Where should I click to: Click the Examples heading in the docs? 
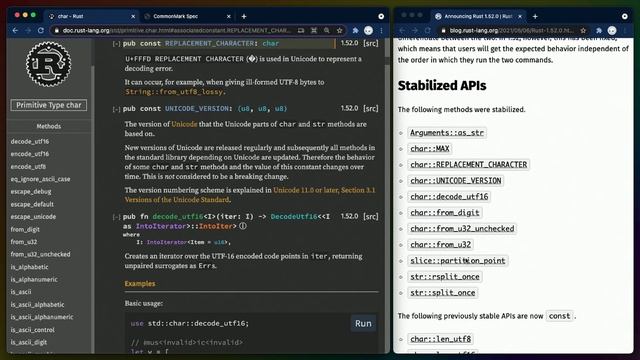140,284
